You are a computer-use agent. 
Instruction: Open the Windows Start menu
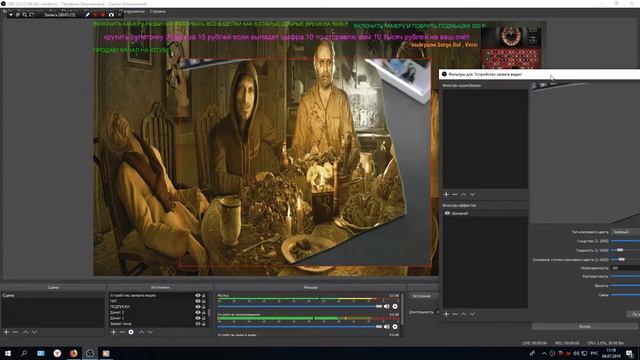point(8,353)
